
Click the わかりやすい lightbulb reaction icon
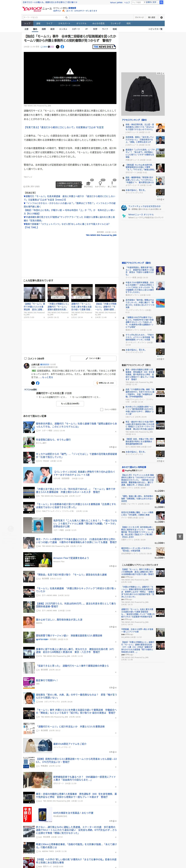(x=100, y=184)
